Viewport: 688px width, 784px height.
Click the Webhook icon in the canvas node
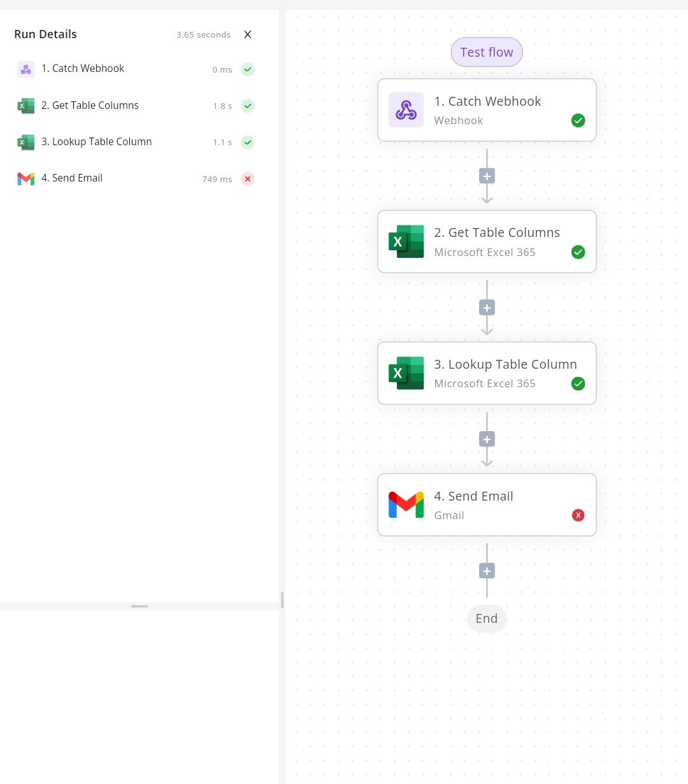(x=406, y=110)
